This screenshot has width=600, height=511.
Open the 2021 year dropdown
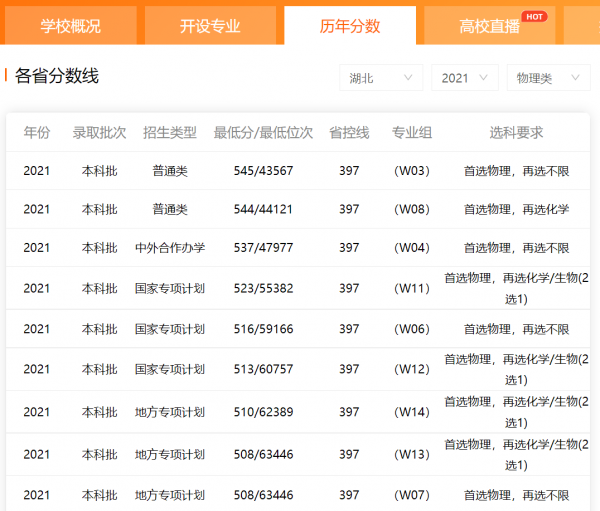tap(465, 78)
